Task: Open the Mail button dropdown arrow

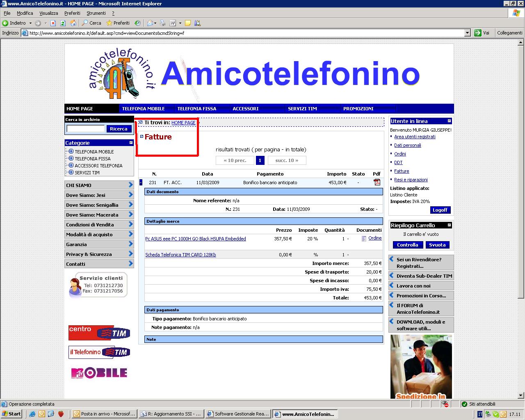Action: [156, 23]
